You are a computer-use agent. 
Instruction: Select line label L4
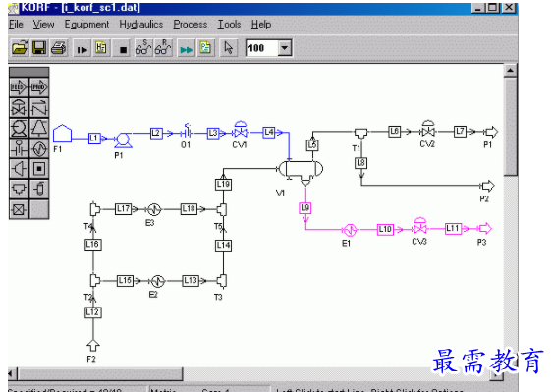click(268, 132)
